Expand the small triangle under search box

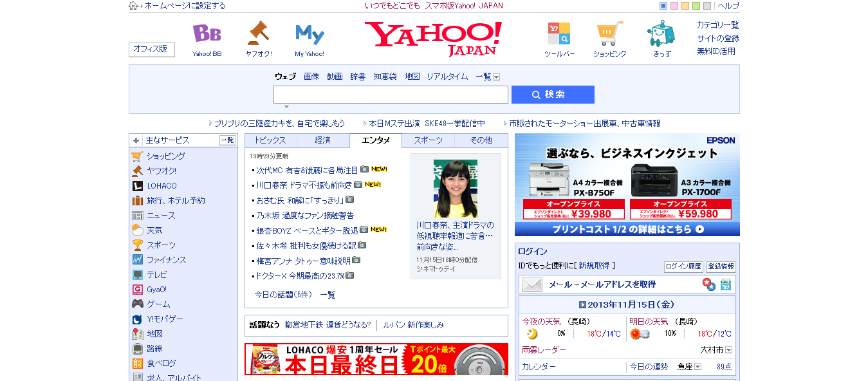click(x=286, y=107)
